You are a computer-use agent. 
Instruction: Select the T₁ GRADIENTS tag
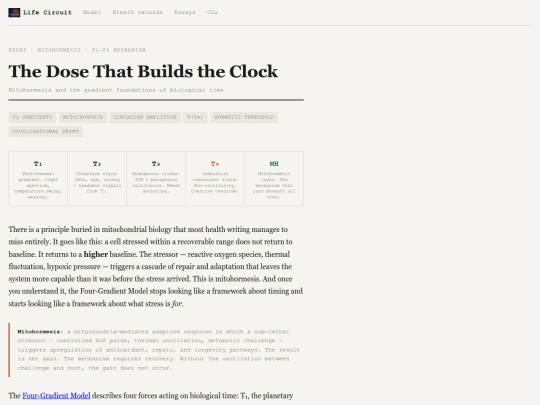[32, 117]
